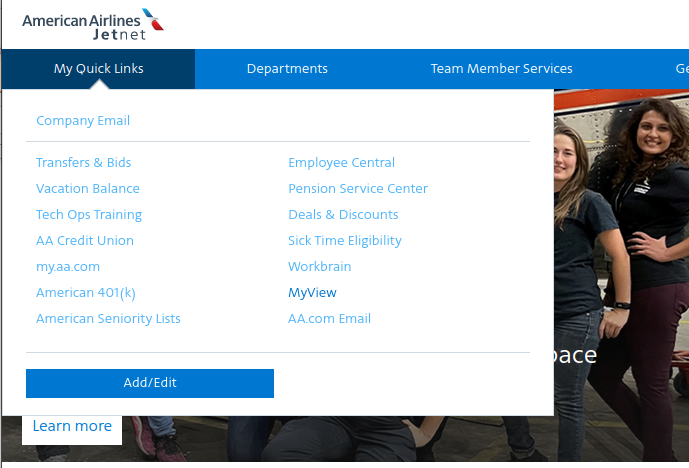689x468 pixels.
Task: Check Sick Time Eligibility link
Action: click(x=344, y=241)
